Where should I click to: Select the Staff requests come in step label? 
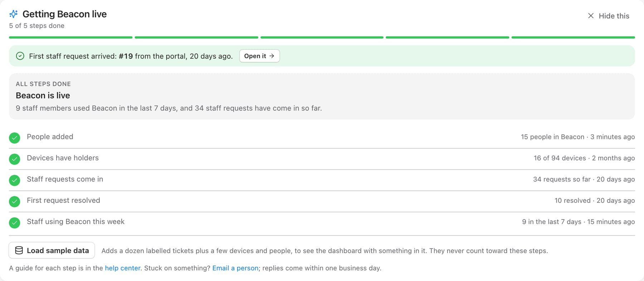click(x=65, y=179)
